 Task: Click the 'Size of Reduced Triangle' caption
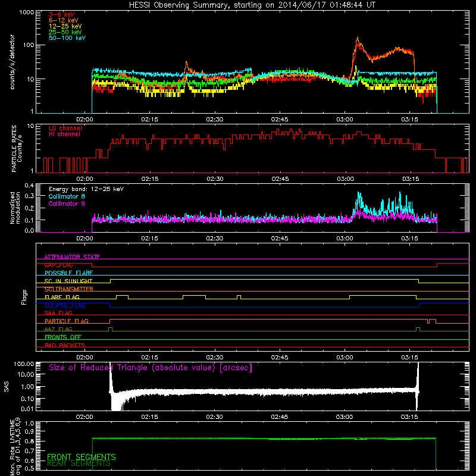pos(151,368)
